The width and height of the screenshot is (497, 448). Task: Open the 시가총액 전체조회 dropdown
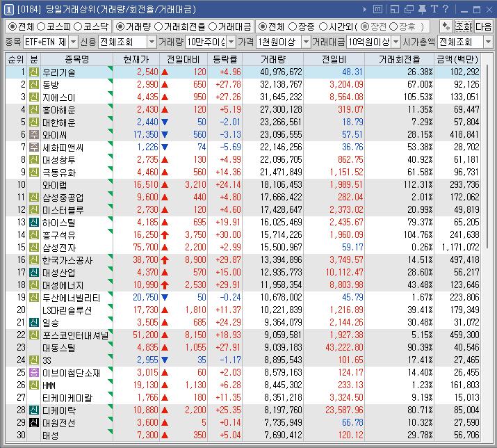pos(488,42)
